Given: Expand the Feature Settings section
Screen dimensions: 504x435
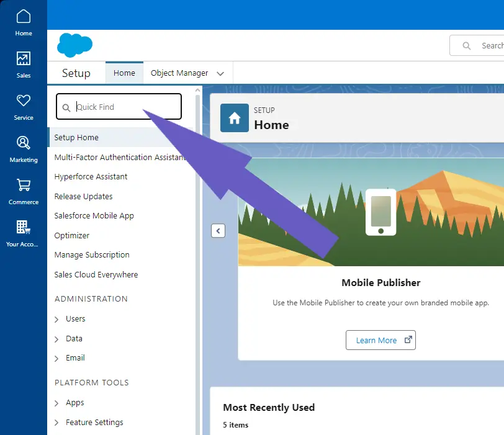Looking at the screenshot, I should click(x=56, y=423).
